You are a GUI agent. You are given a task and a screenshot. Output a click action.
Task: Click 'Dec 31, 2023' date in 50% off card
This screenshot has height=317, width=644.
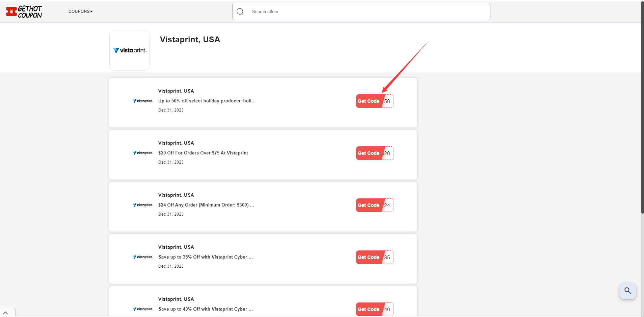(x=171, y=110)
